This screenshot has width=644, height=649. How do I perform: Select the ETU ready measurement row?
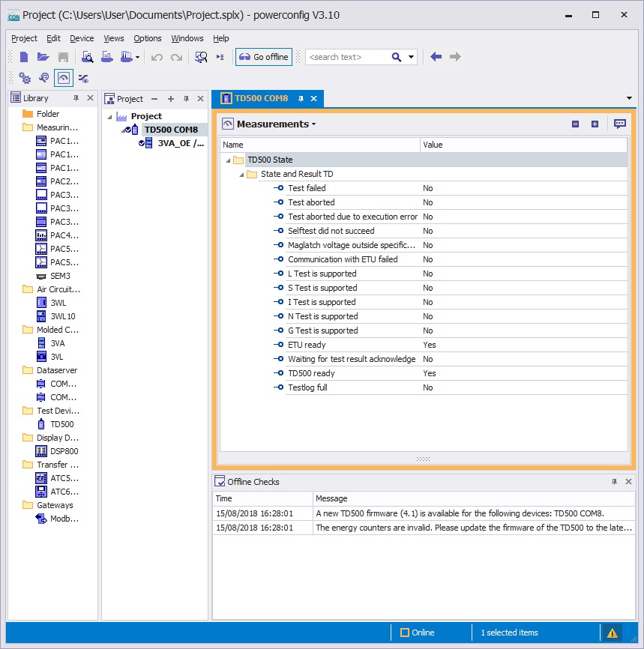click(x=451, y=345)
